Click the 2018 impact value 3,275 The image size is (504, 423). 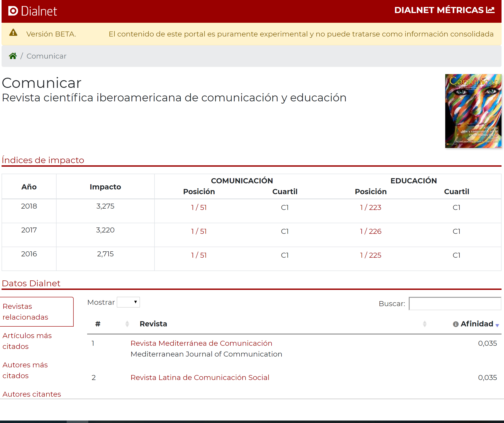tap(105, 206)
